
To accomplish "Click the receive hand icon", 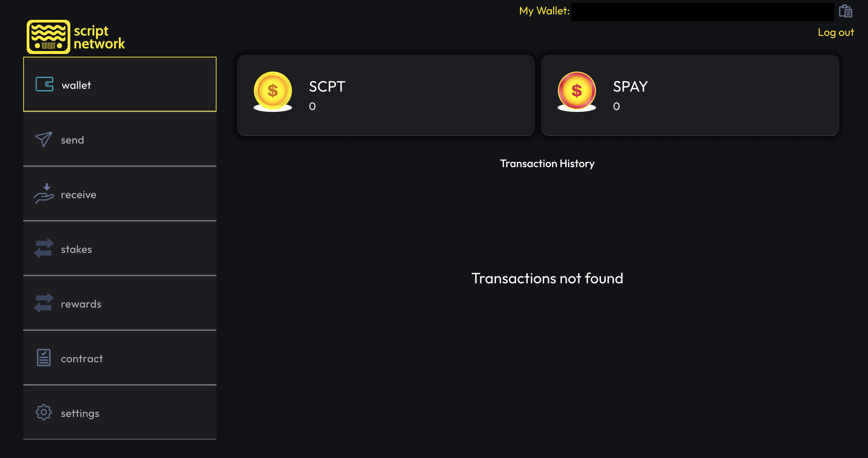I will pos(44,193).
